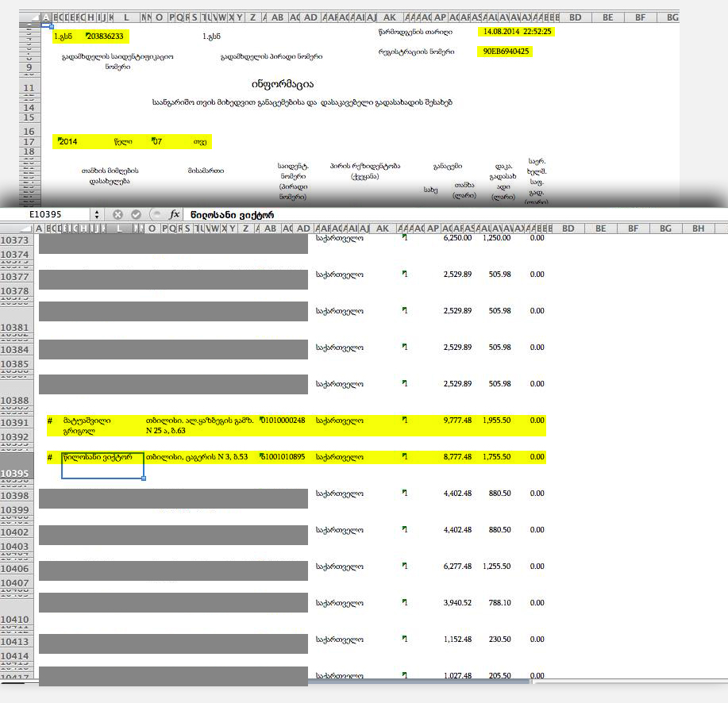This screenshot has width=728, height=703.
Task: Click the confirm entry checkmark icon
Action: (136, 214)
